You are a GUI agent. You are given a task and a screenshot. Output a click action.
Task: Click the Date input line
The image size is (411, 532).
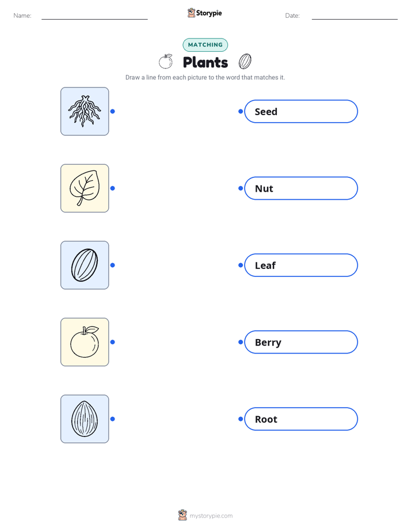[355, 17]
